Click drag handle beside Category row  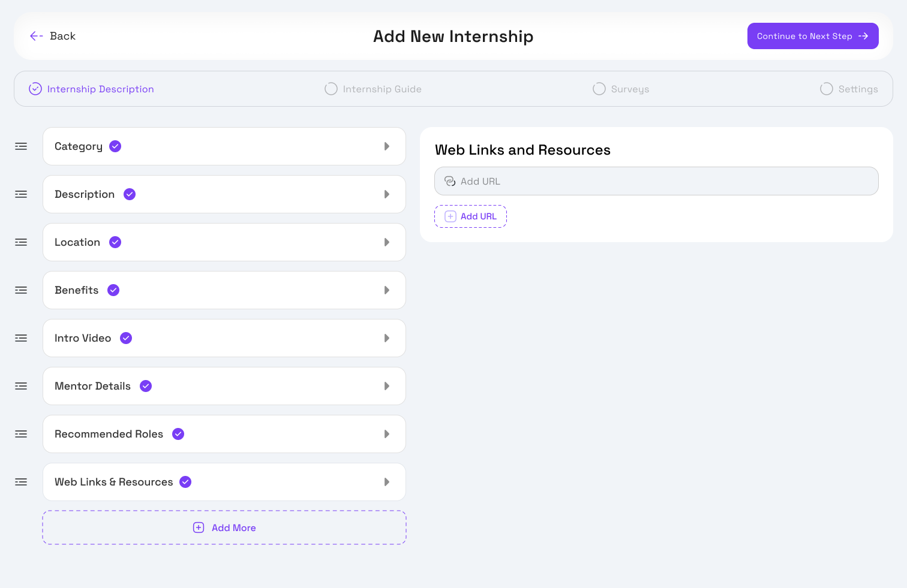pos(21,146)
